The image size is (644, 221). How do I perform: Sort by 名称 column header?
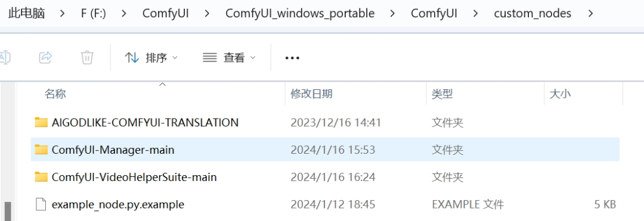pyautogui.click(x=55, y=94)
